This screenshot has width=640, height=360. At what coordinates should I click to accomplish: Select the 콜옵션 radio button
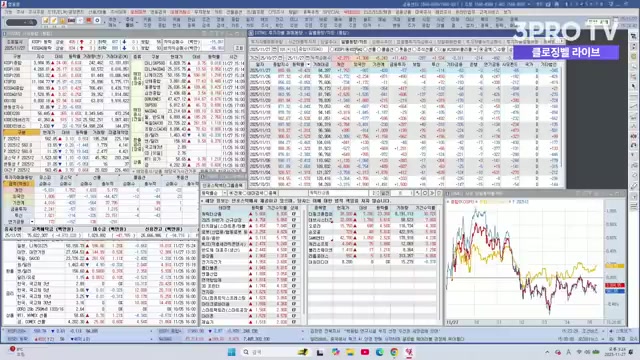tap(380, 49)
